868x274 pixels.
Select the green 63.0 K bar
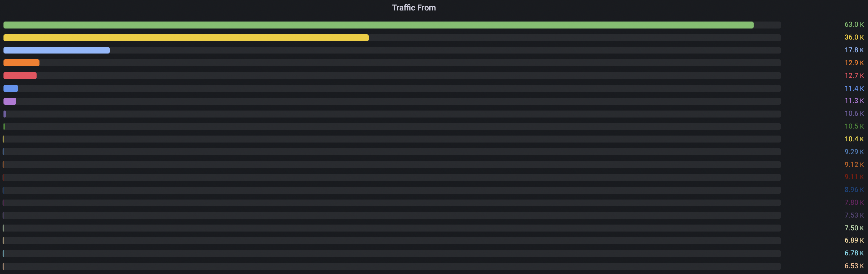click(x=378, y=25)
